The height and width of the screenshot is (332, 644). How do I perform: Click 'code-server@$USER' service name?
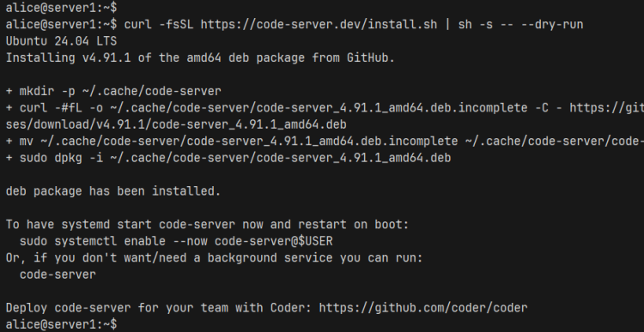pos(274,241)
